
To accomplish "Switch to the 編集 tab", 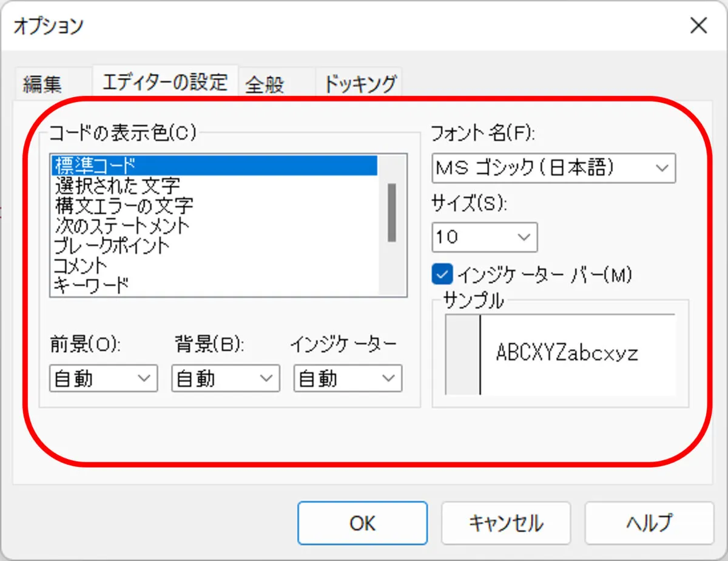I will tap(42, 84).
